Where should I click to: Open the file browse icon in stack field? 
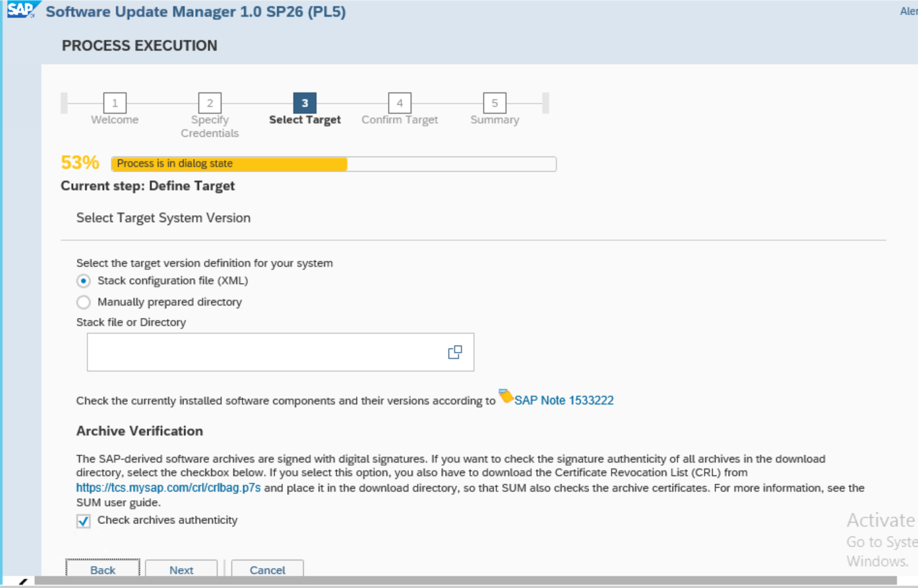coord(455,352)
